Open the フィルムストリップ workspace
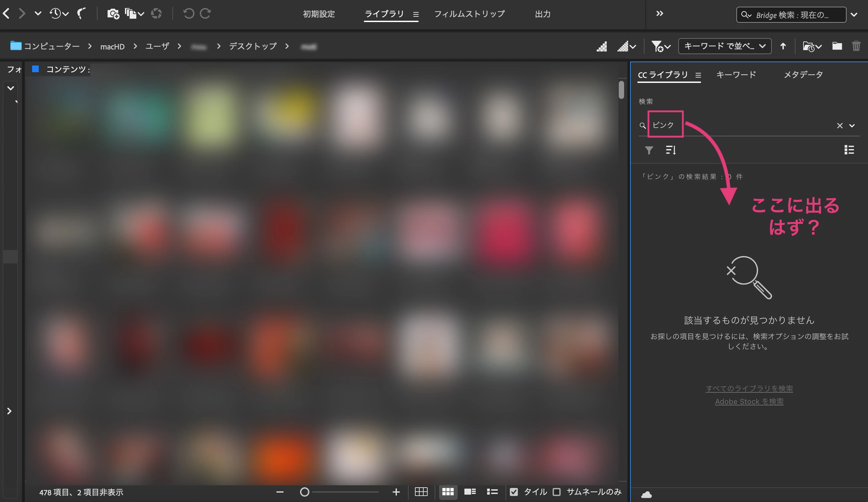Image resolution: width=868 pixels, height=502 pixels. tap(469, 14)
